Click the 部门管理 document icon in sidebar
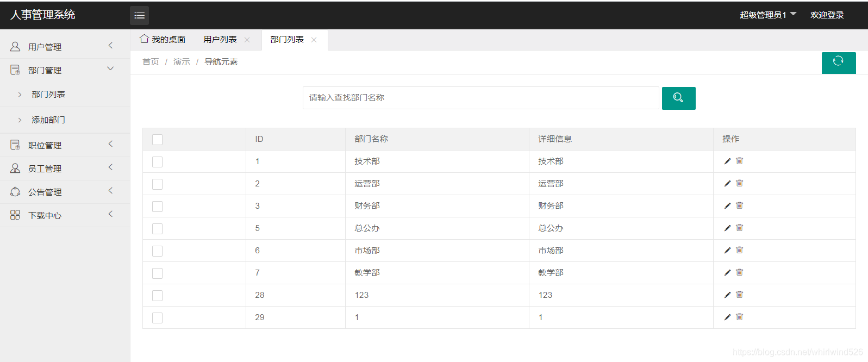 [x=15, y=70]
